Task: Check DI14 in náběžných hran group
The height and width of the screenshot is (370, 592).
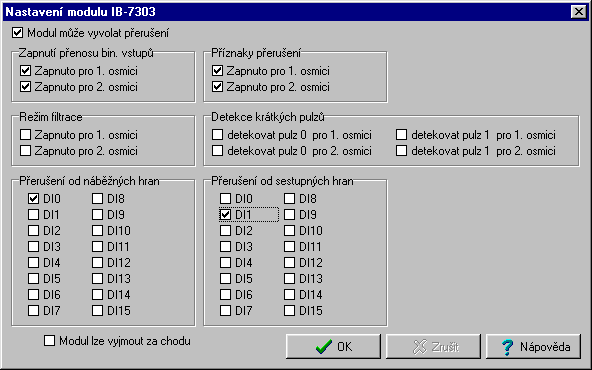Action: pyautogui.click(x=97, y=294)
